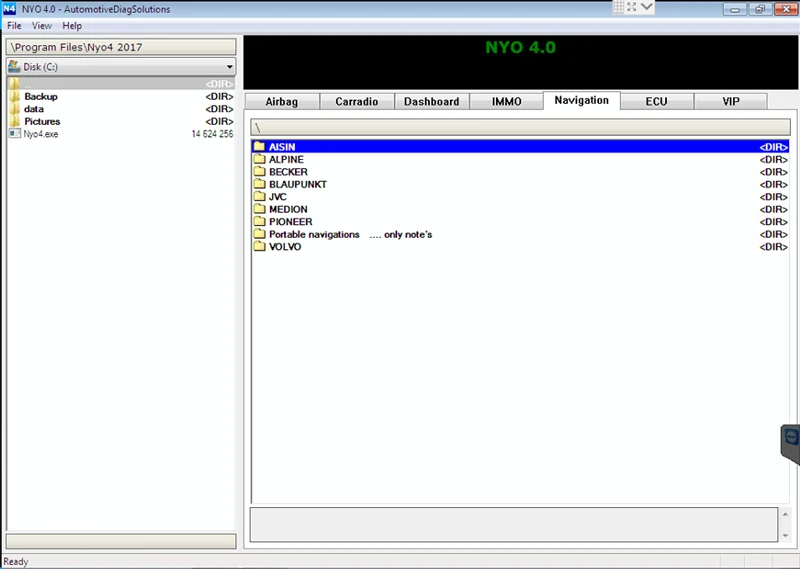Viewport: 800px width, 569px height.
Task: Select the PIONEER row text
Action: click(x=291, y=222)
